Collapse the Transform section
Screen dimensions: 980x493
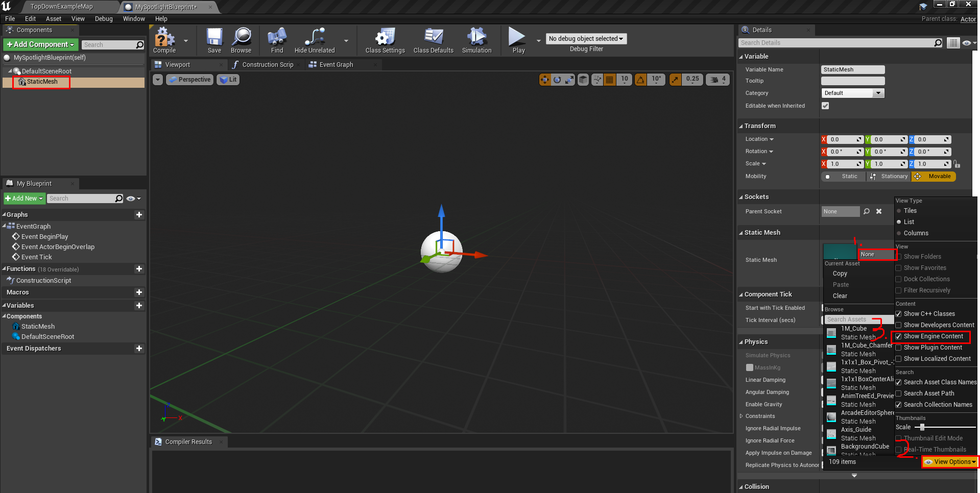click(741, 126)
